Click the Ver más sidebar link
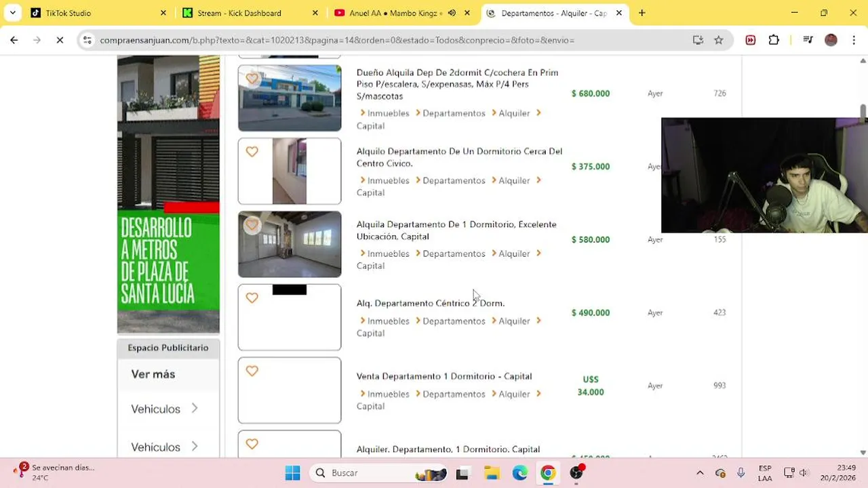Image resolution: width=868 pixels, height=488 pixels. pos(153,374)
